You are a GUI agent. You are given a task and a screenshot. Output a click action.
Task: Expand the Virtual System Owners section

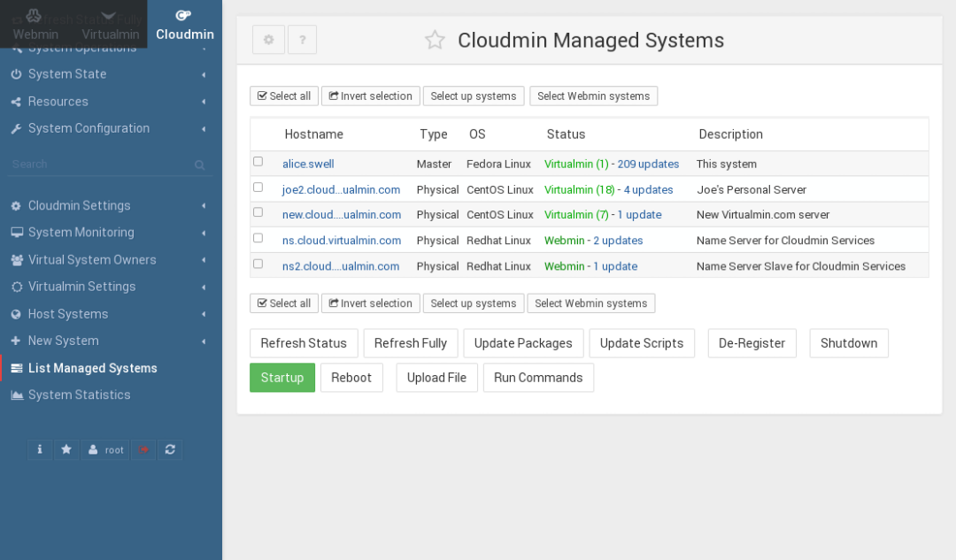tap(110, 259)
